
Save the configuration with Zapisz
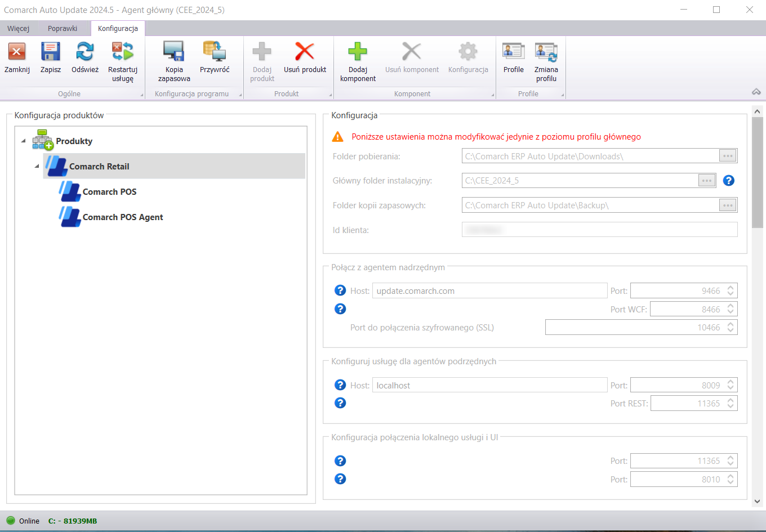(x=51, y=52)
